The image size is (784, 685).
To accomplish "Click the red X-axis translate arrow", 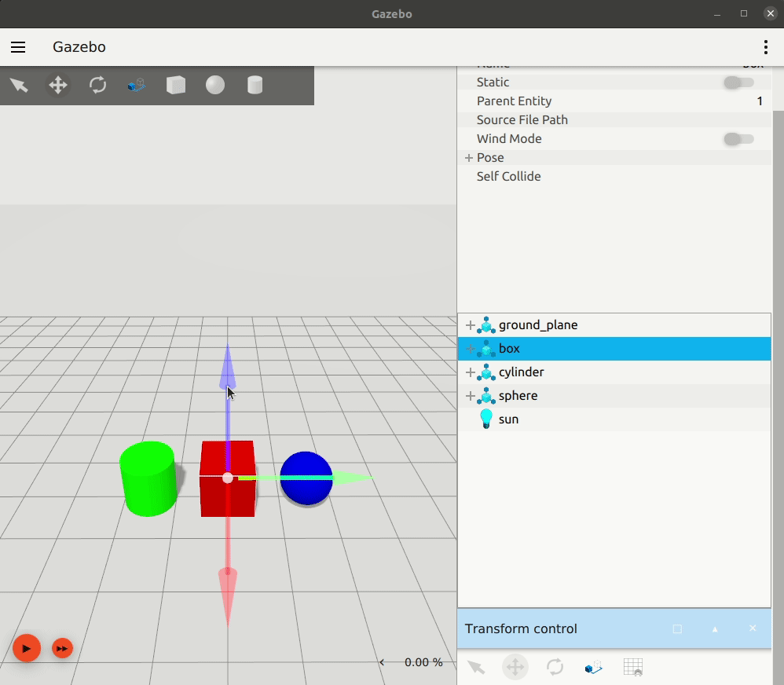I will click(x=228, y=596).
